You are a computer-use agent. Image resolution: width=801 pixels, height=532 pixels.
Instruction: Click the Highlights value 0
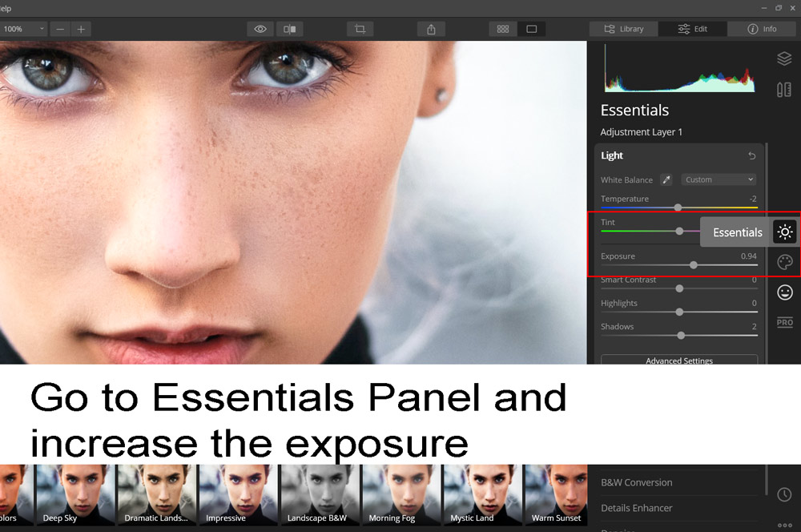click(754, 303)
